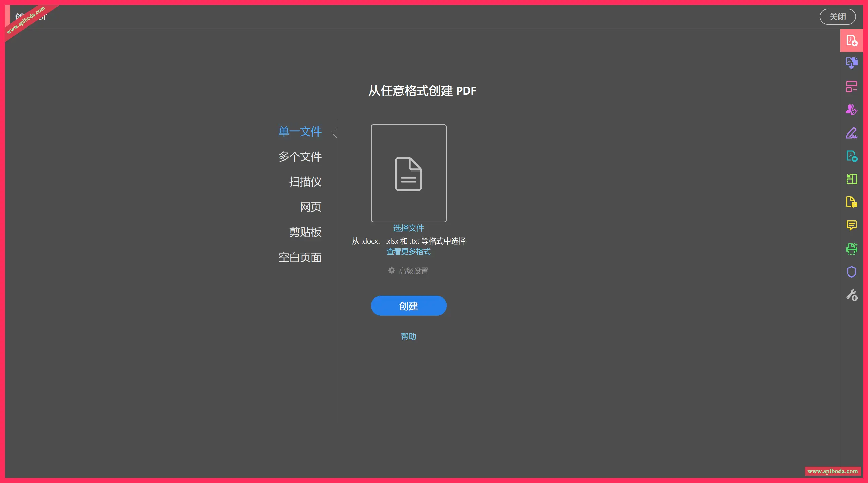Switch to 多个文件 tab
The width and height of the screenshot is (868, 483).
pyautogui.click(x=299, y=157)
